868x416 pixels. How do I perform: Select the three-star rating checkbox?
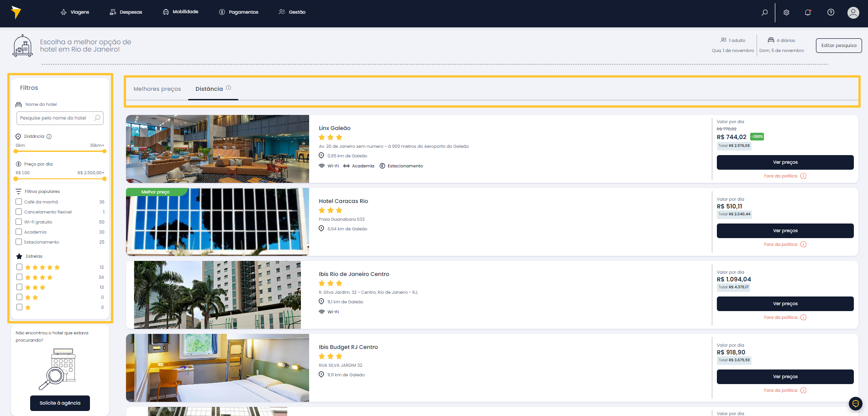(x=19, y=287)
